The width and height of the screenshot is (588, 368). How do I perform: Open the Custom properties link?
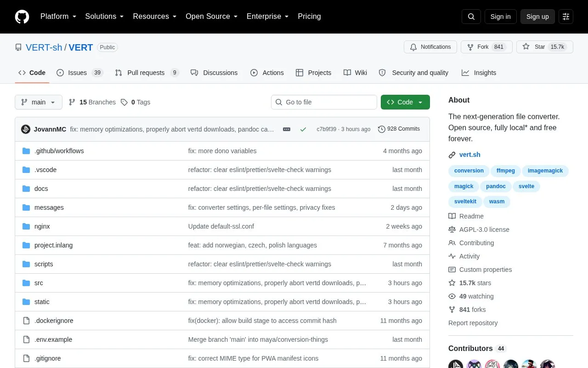486,270
